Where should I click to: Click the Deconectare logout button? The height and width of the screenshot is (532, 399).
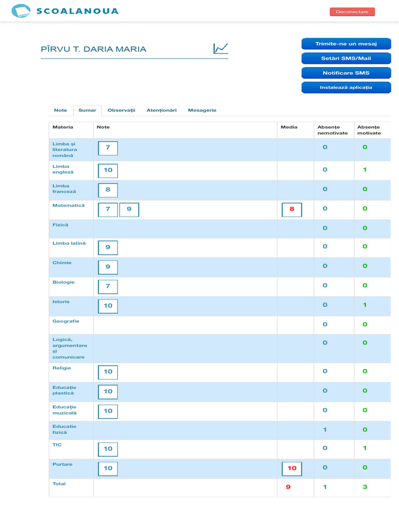[x=352, y=12]
